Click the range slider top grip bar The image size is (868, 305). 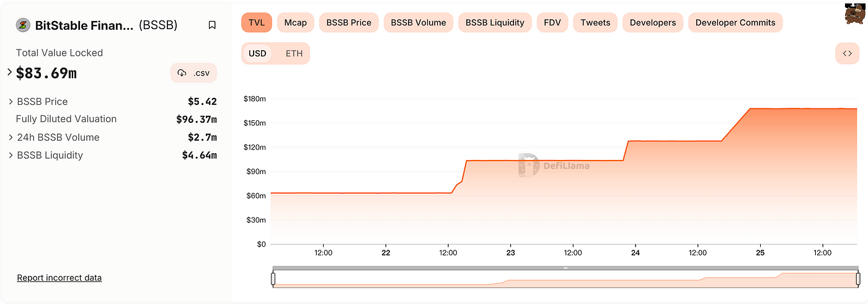click(565, 268)
